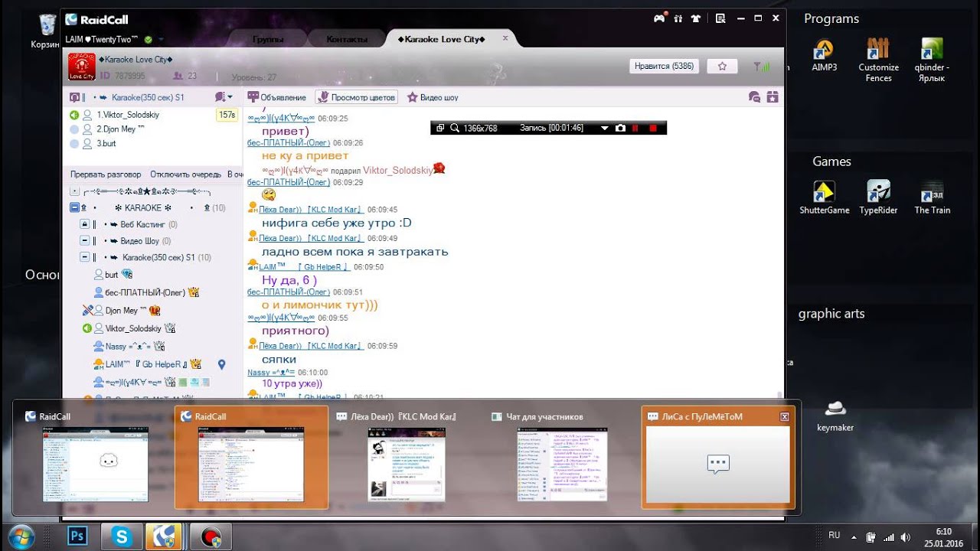Click the lock icon beside Веб Кастинг
The height and width of the screenshot is (551, 980).
[x=85, y=224]
